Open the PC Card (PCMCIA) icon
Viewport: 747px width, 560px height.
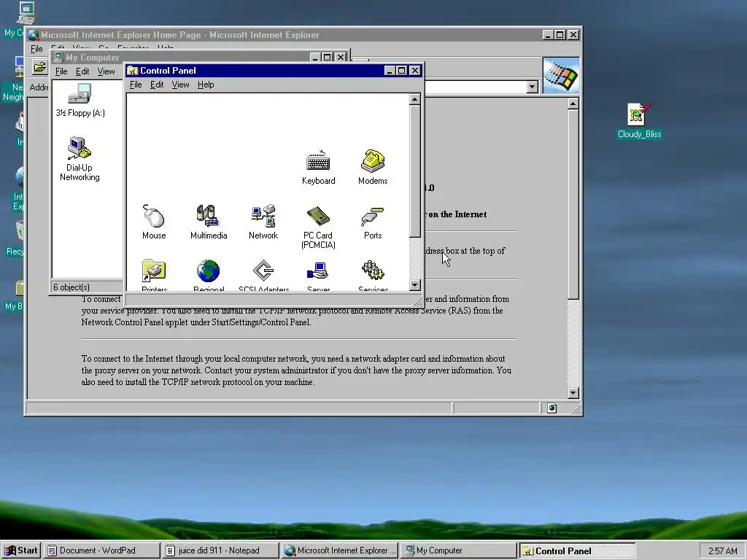(x=318, y=227)
